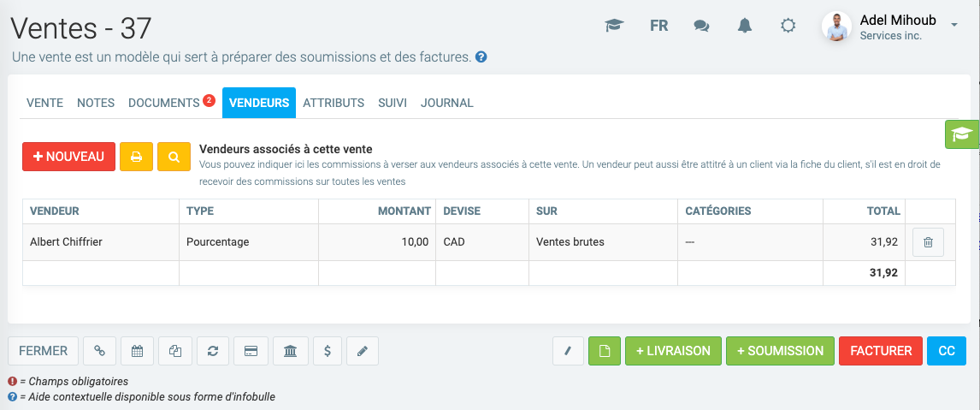The image size is (980, 410).
Task: Open the calendar icon button
Action: coord(137,351)
